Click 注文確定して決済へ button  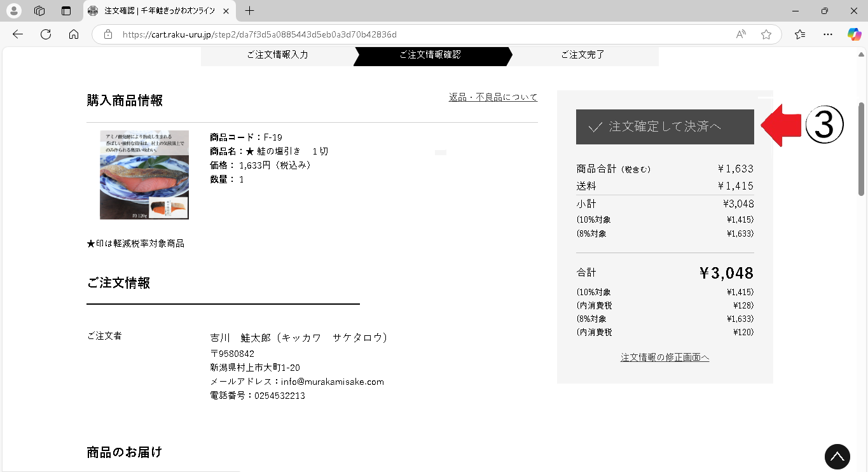pos(665,127)
